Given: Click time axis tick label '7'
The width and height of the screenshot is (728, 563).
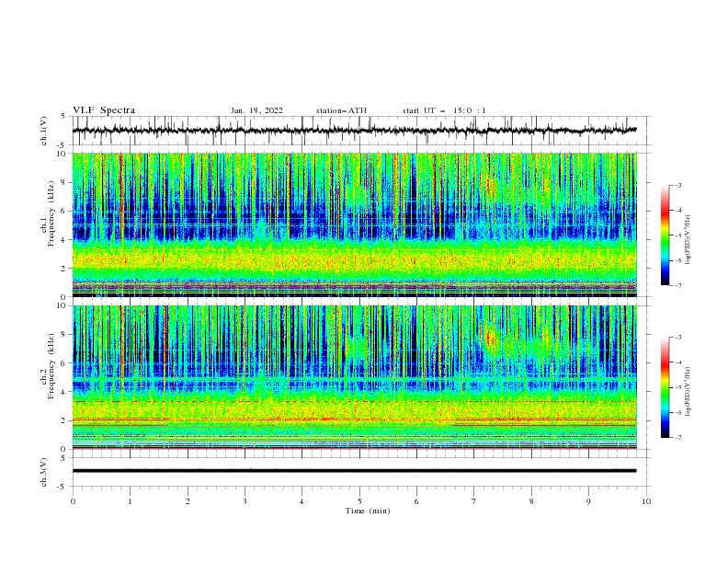Looking at the screenshot, I should point(474,501).
